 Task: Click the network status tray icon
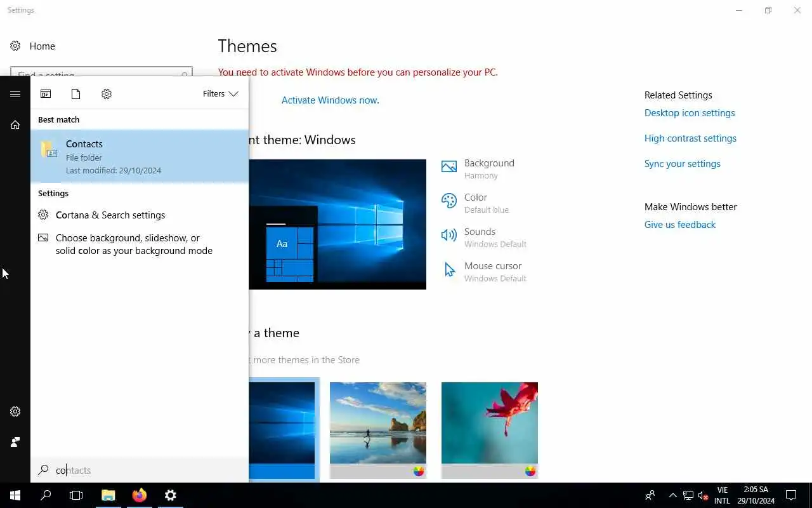[x=688, y=495]
